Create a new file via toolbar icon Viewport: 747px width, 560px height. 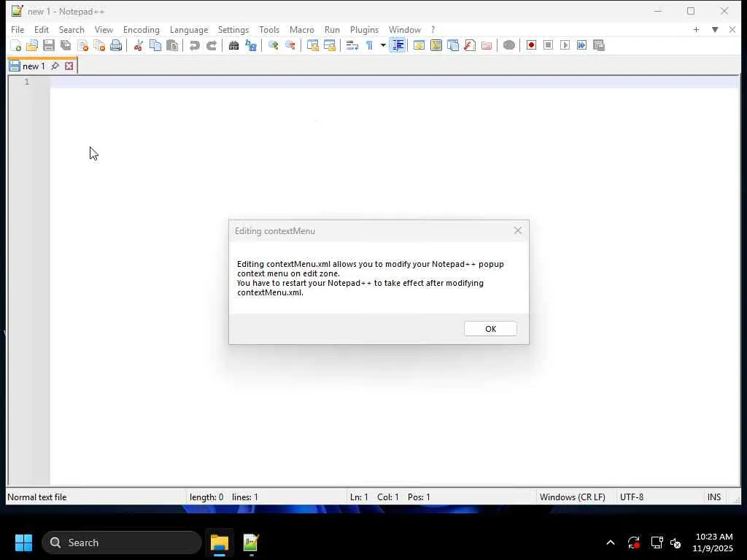16,45
